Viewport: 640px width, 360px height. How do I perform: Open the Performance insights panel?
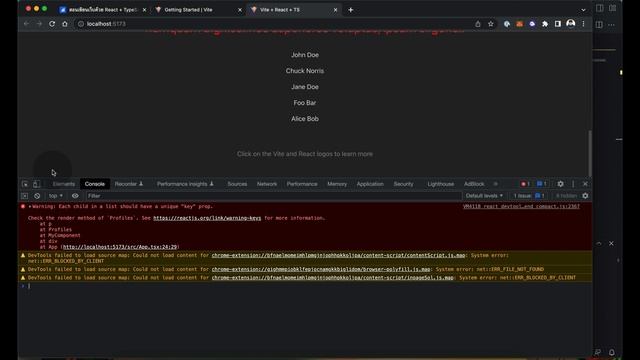(x=185, y=184)
